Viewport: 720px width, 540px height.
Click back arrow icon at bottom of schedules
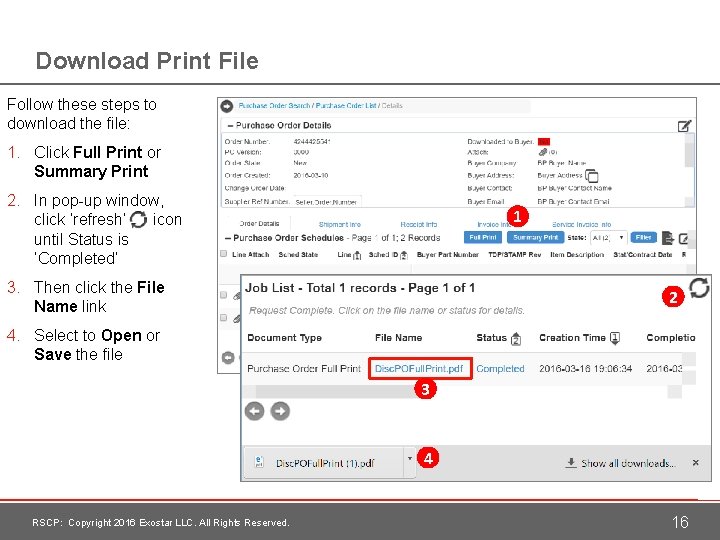228,357
